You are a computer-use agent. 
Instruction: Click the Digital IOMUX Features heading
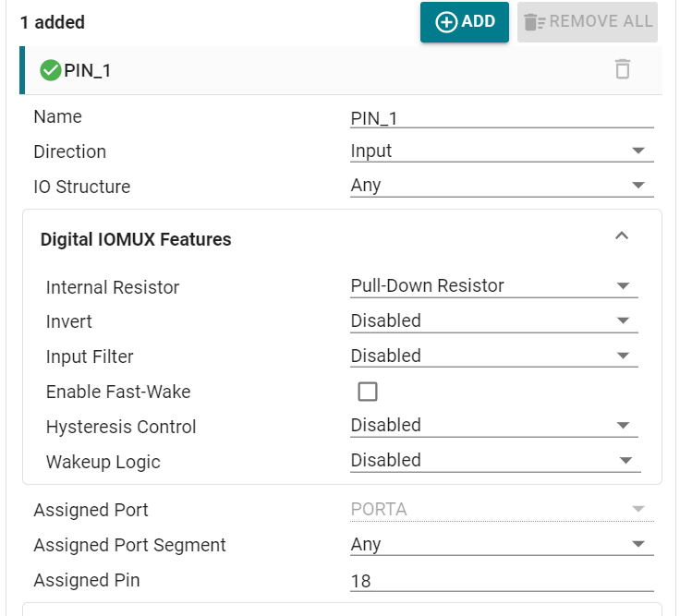(x=136, y=239)
